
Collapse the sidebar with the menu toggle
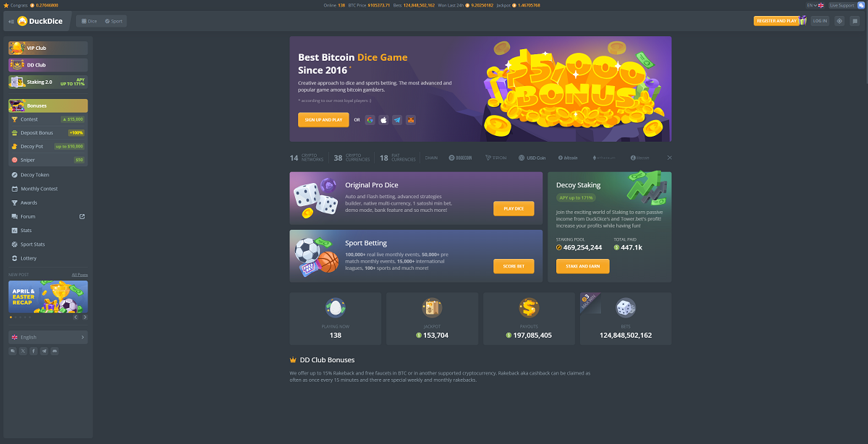(x=11, y=21)
